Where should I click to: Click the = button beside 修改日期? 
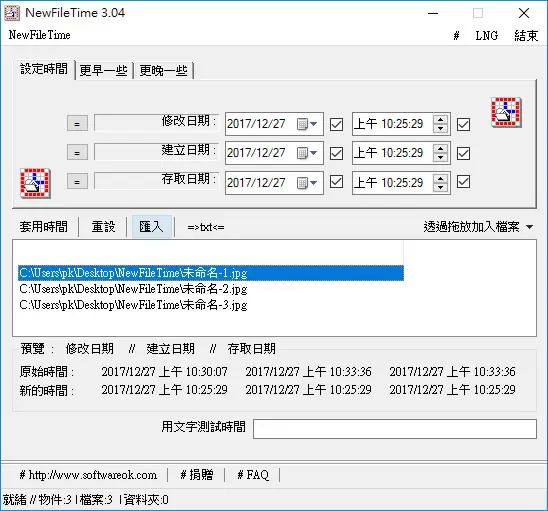pyautogui.click(x=77, y=124)
